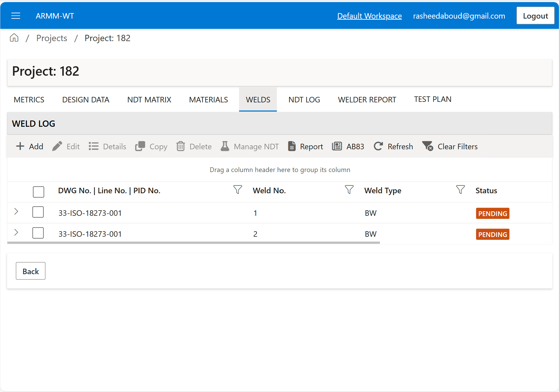The image size is (559, 392).
Task: Click the Details list icon
Action: click(x=93, y=146)
